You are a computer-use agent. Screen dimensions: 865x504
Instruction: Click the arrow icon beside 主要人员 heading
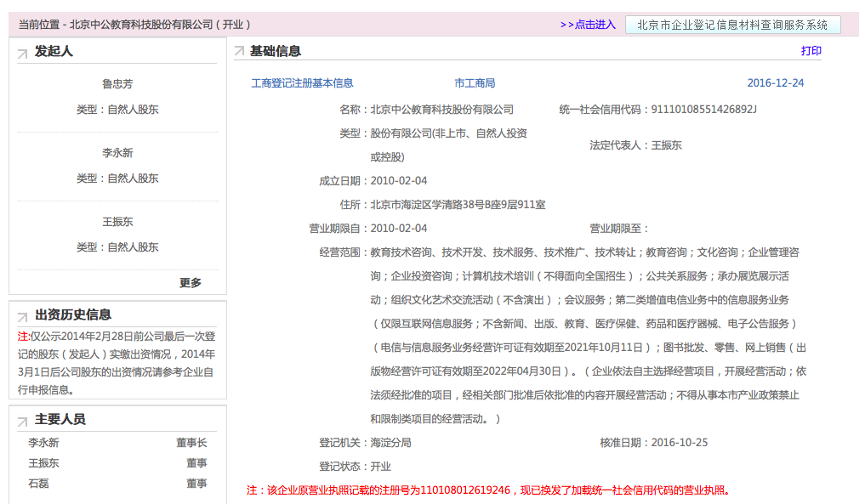click(23, 422)
